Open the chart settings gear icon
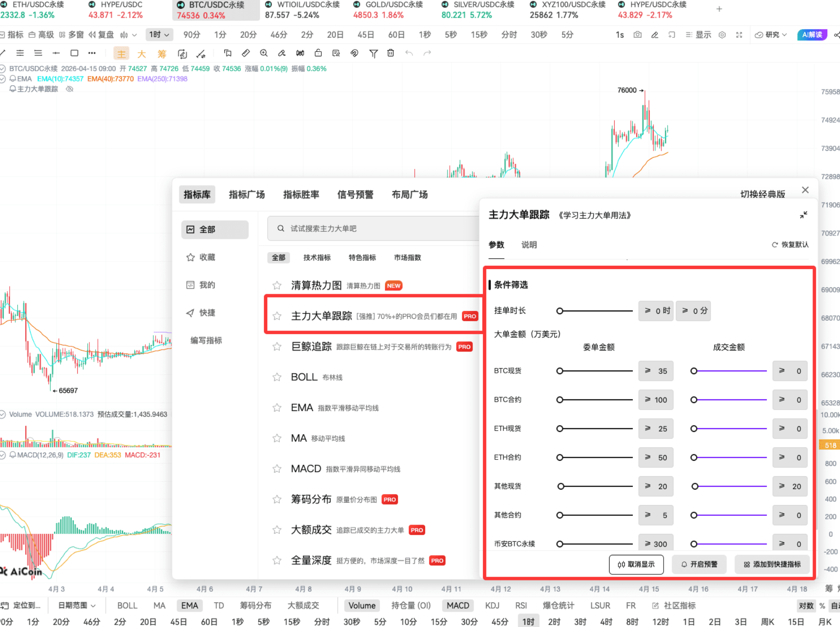Image resolution: width=840 pixels, height=627 pixels. click(723, 34)
